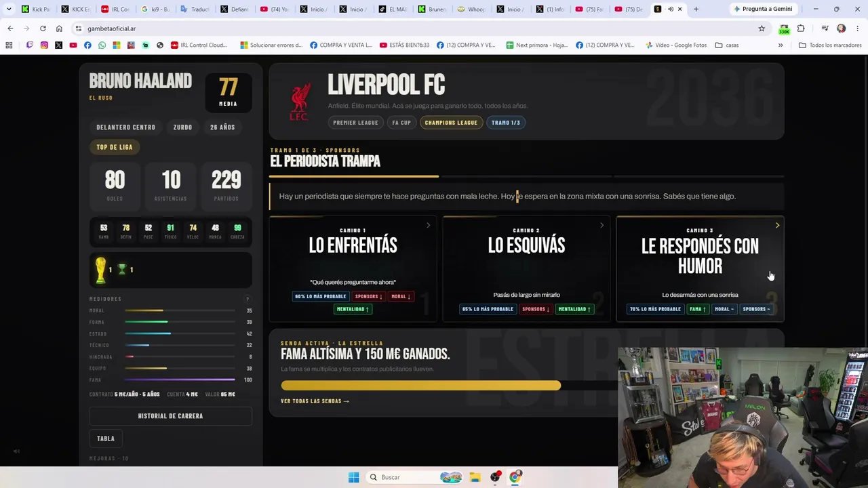Open the Vídeo - Google Fotos bookmark
Image resolution: width=868 pixels, height=488 pixels.
coord(675,45)
